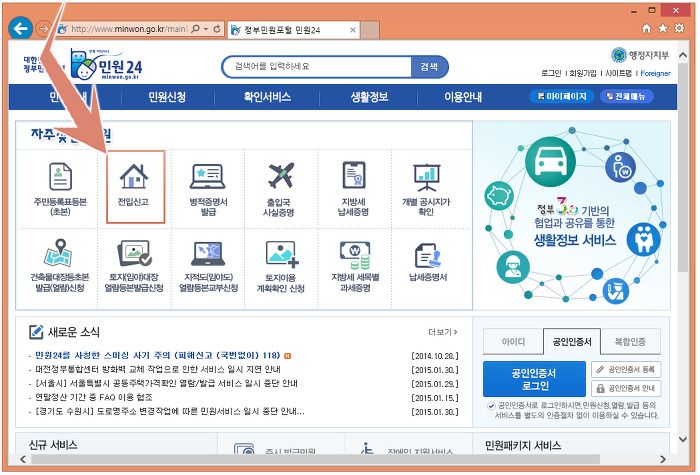Open the 토지(임야)대장 열람등본발급신청 icon
The width and height of the screenshot is (700, 475).
click(134, 253)
